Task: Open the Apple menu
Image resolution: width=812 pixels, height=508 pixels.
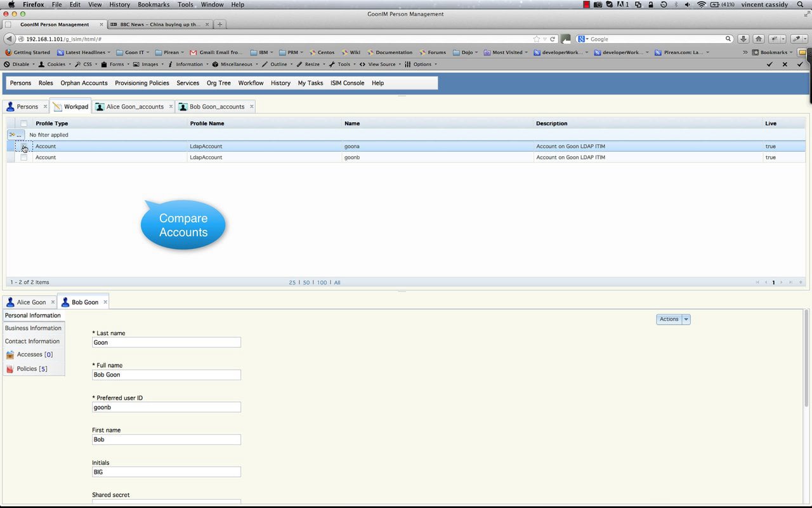Action: click(x=11, y=4)
